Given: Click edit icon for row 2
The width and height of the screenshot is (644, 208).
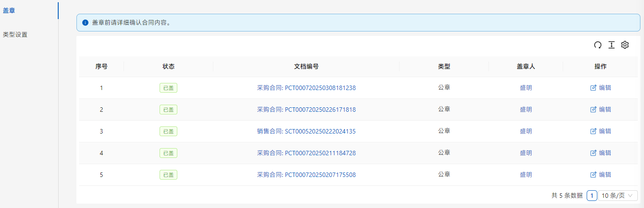Looking at the screenshot, I should [593, 110].
